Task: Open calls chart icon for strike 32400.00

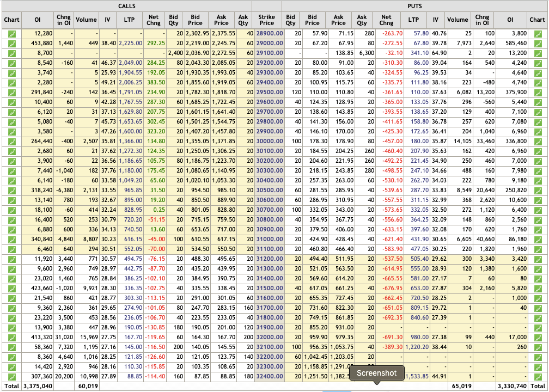Action: coord(11,377)
